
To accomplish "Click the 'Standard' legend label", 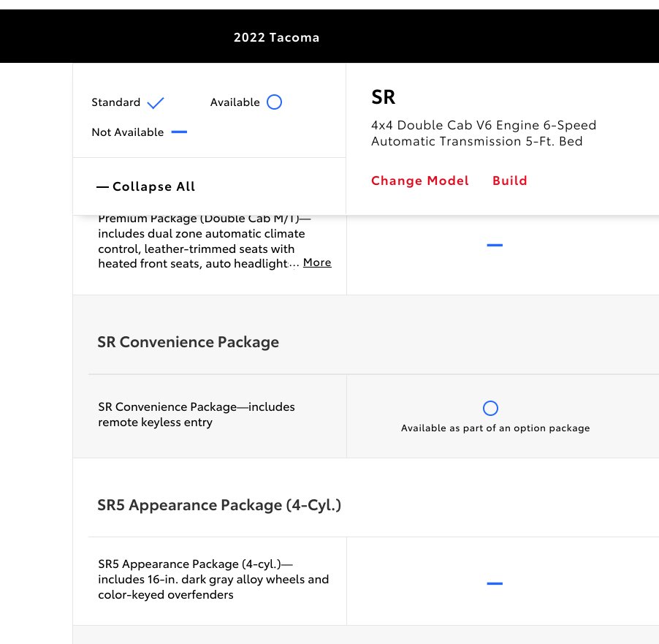I will pos(116,102).
